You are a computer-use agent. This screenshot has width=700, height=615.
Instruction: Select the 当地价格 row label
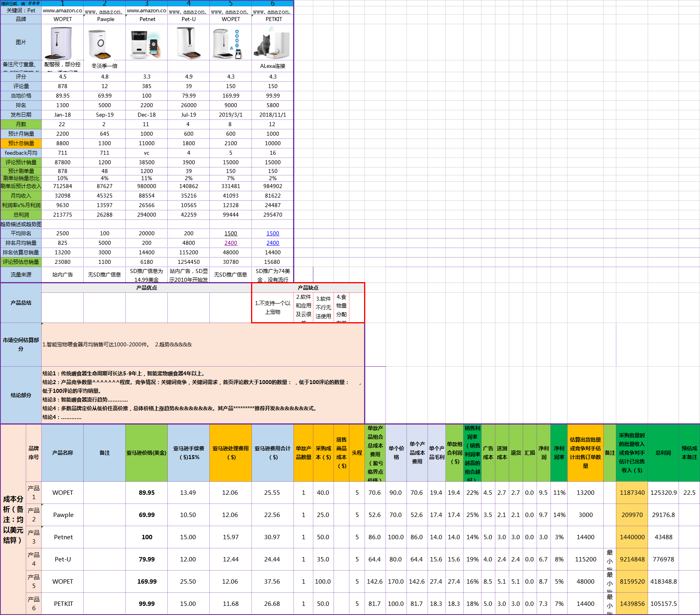[21, 96]
